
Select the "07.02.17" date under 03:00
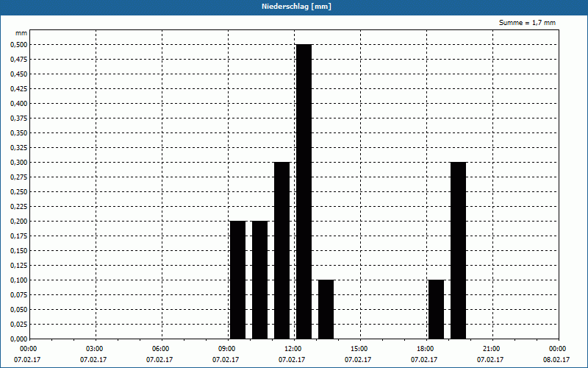pyautogui.click(x=94, y=360)
